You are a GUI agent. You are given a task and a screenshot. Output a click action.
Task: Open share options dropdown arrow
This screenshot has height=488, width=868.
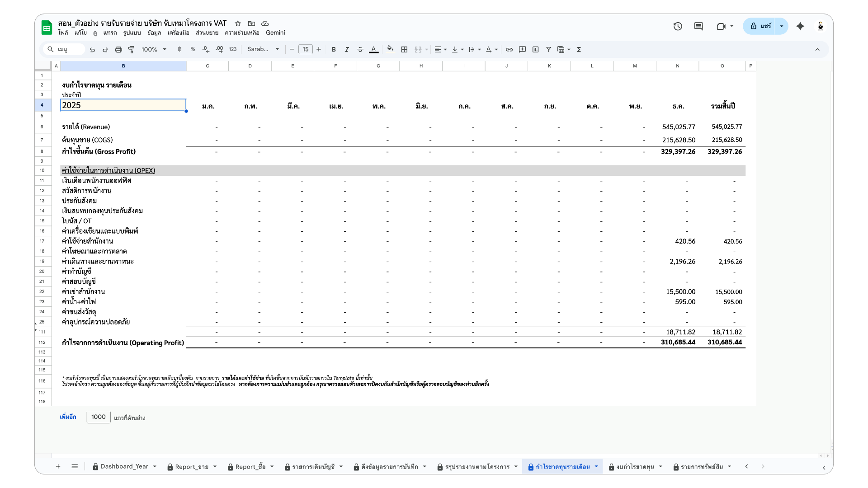(782, 26)
